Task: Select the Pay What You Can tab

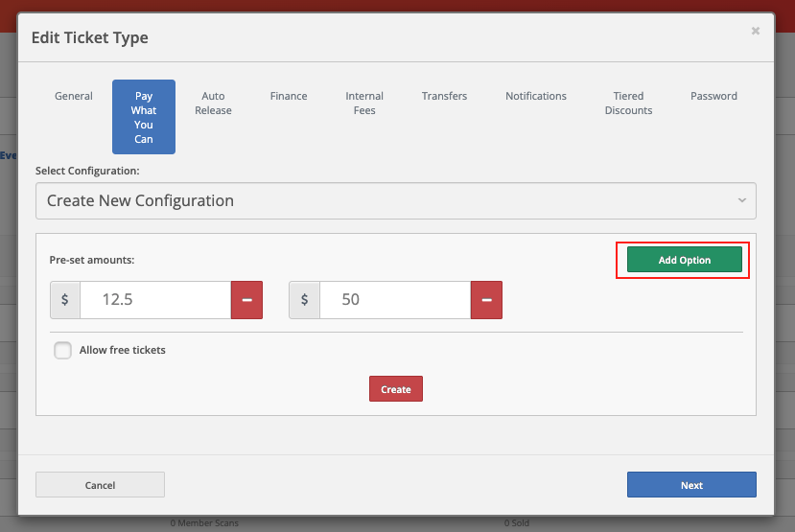Action: point(144,117)
